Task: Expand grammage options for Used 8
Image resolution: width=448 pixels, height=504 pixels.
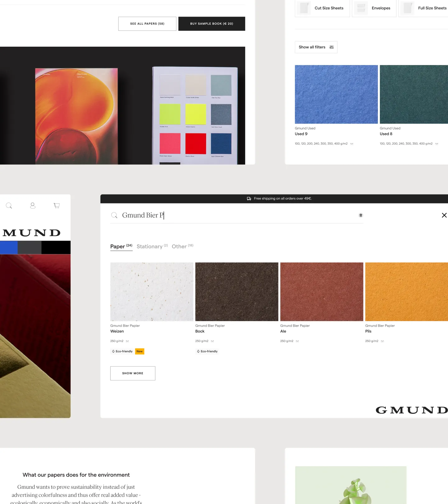Action: point(437,144)
